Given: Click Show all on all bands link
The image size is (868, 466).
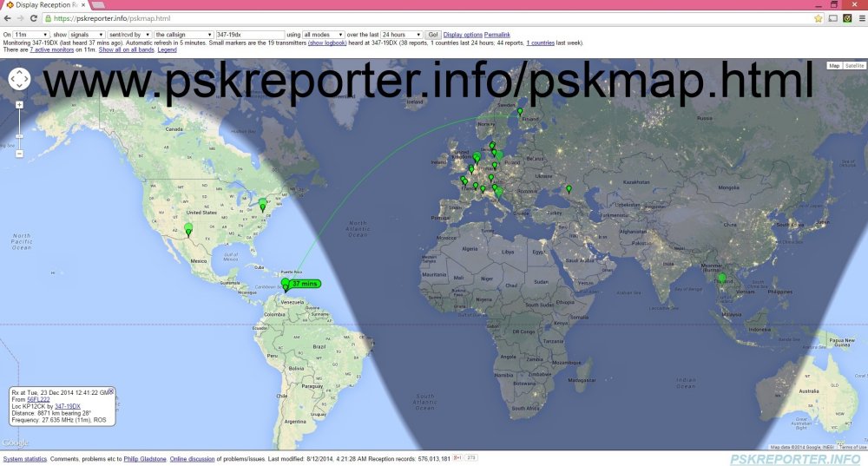Looking at the screenshot, I should pos(126,49).
